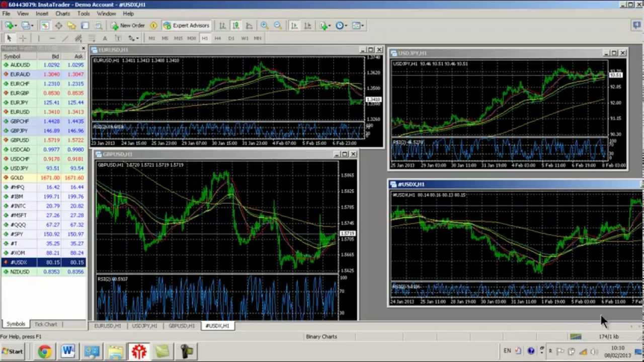
Task: Activate the GBPUSD,H1 chart tab
Action: 182,326
